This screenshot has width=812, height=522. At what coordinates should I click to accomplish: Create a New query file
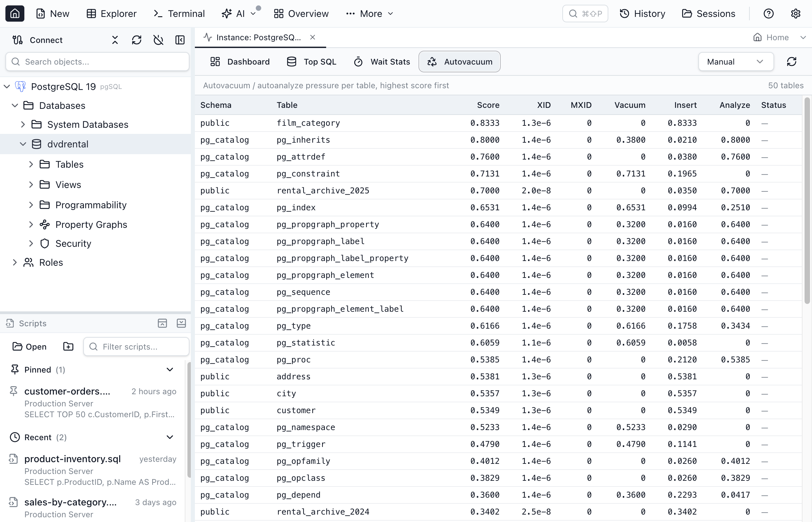click(52, 14)
